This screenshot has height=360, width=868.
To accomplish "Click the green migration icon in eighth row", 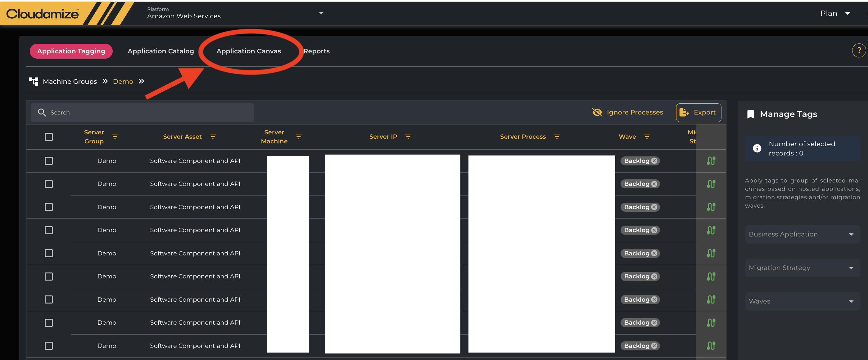I will coord(711,323).
